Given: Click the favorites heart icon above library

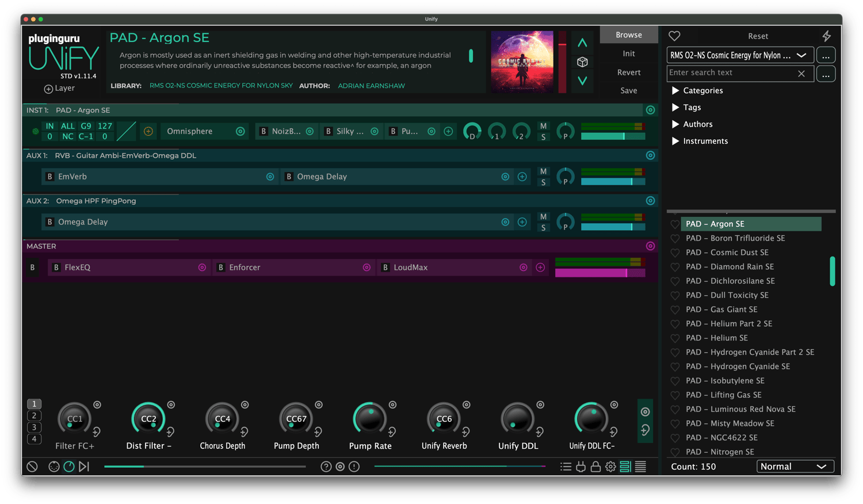Looking at the screenshot, I should pyautogui.click(x=674, y=36).
